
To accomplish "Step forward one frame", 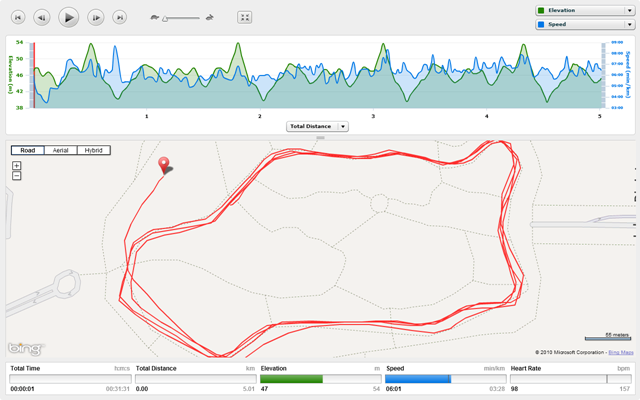I will tap(96, 18).
